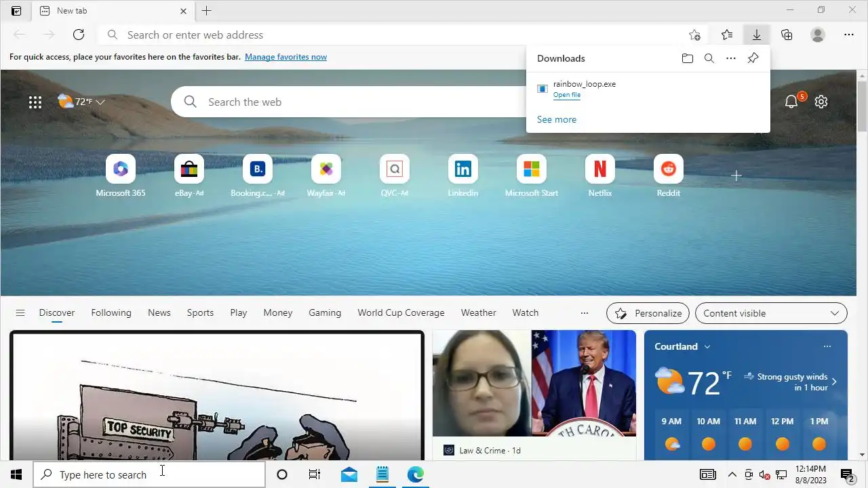Pin the Downloads panel
868x488 pixels.
pyautogui.click(x=753, y=58)
